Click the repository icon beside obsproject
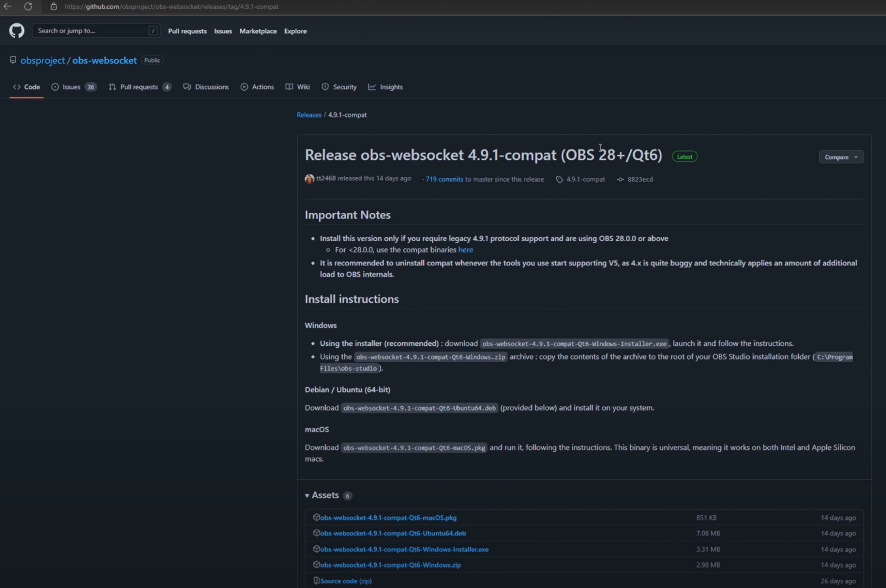 point(13,60)
